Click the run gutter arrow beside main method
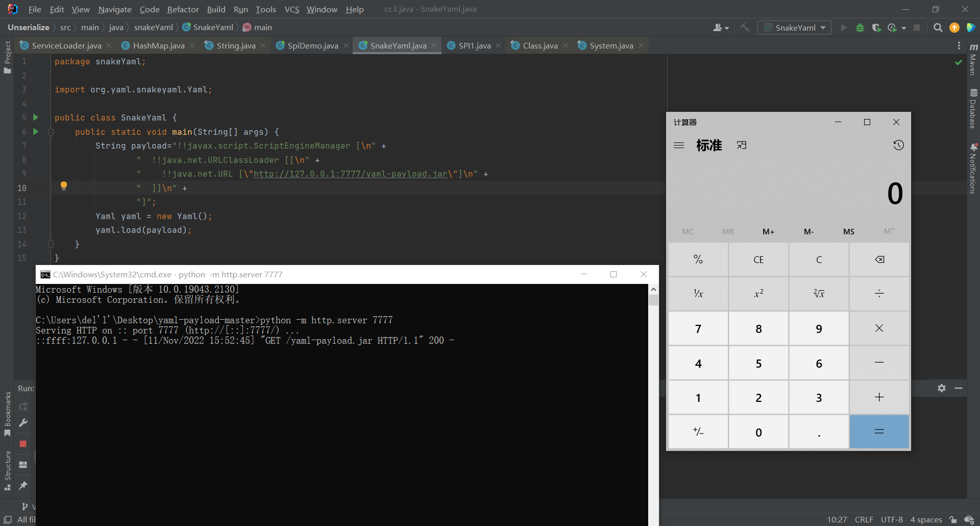Screen dimensions: 980x526 (36, 132)
